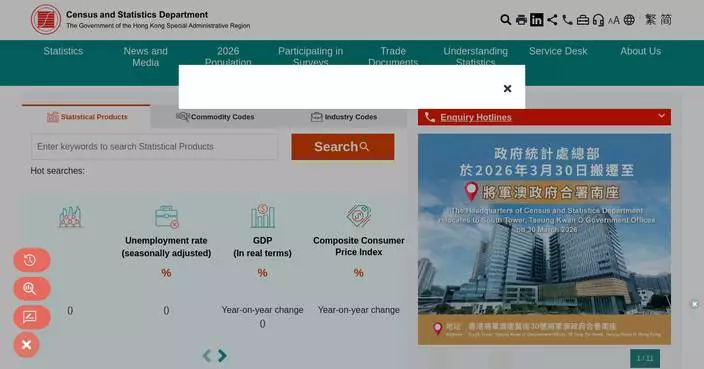Screen dimensions: 704x369
Task: Switch to Simplified Chinese 简
Action: point(666,20)
